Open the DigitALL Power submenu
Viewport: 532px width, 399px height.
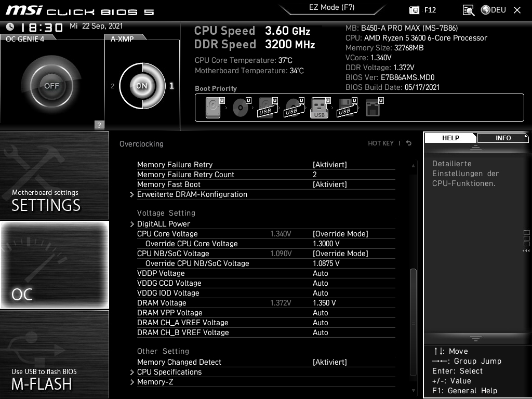pos(164,224)
